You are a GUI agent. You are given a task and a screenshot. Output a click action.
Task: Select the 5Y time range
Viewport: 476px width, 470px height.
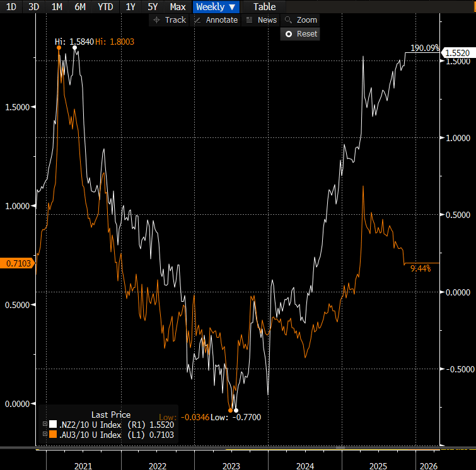click(153, 7)
